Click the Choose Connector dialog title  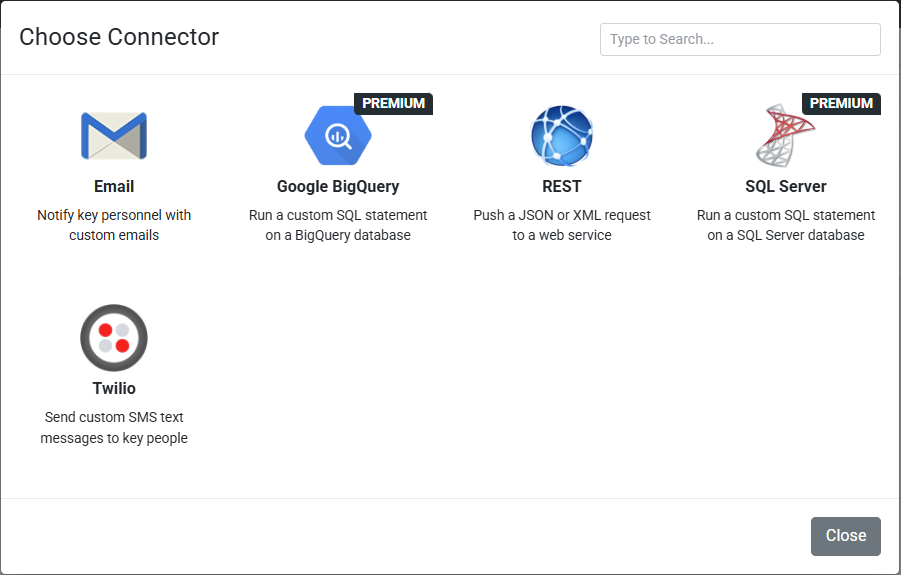(119, 37)
